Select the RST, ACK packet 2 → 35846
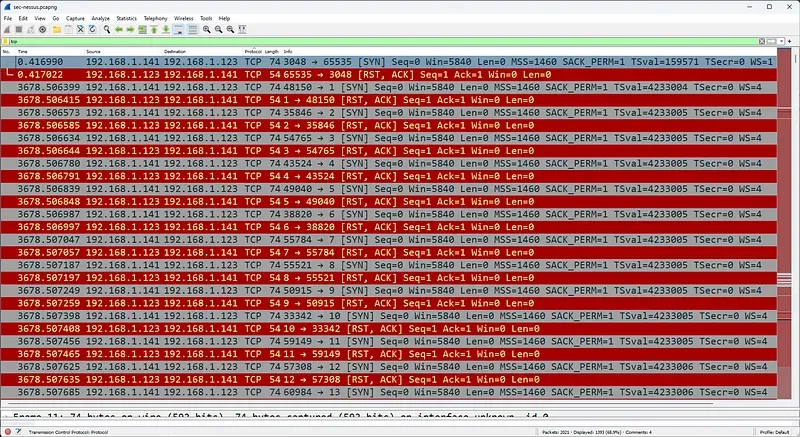Screen dimensions: 800x437 click(x=389, y=125)
